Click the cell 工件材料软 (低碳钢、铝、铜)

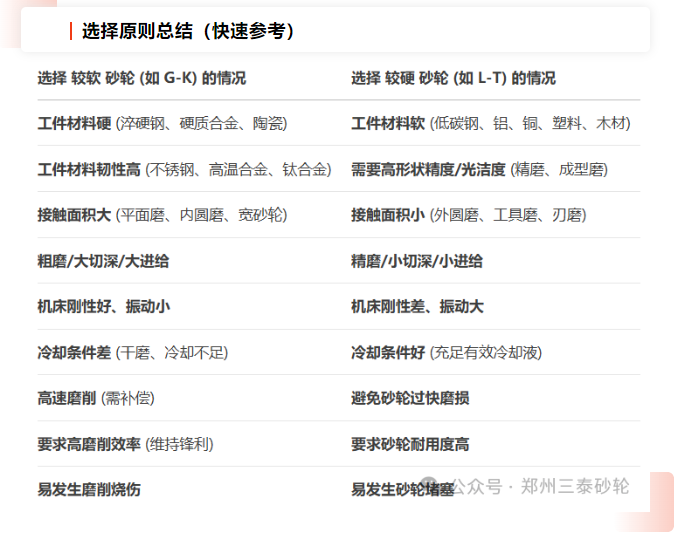pos(490,124)
